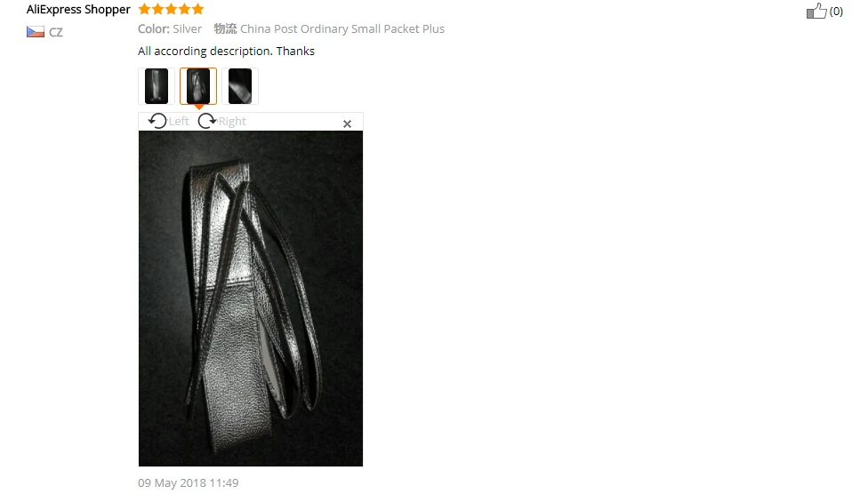868x494 pixels.
Task: Click the CZ country code label
Action: click(x=56, y=32)
